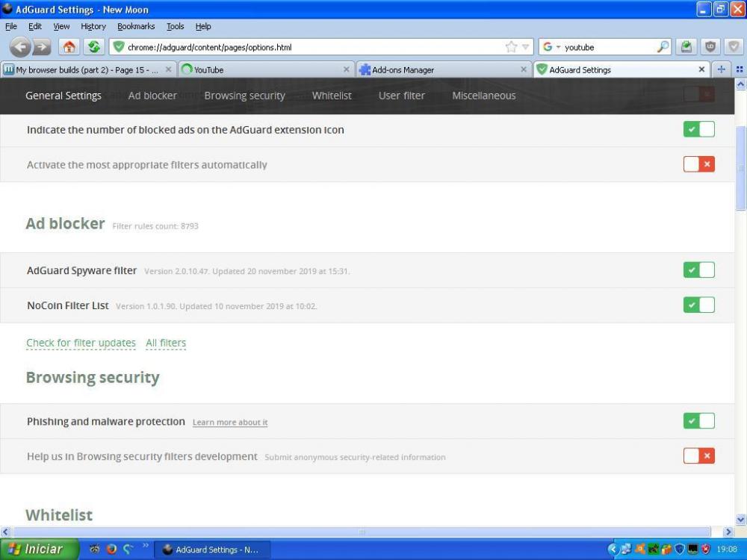The width and height of the screenshot is (747, 560).
Task: Enable Help us in Browsing security development
Action: [699, 455]
